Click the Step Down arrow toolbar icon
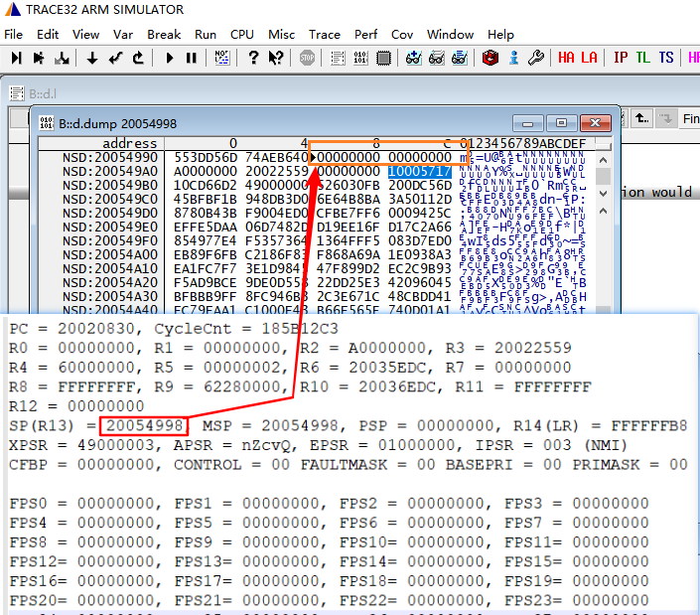The height and width of the screenshot is (615, 700). click(92, 58)
